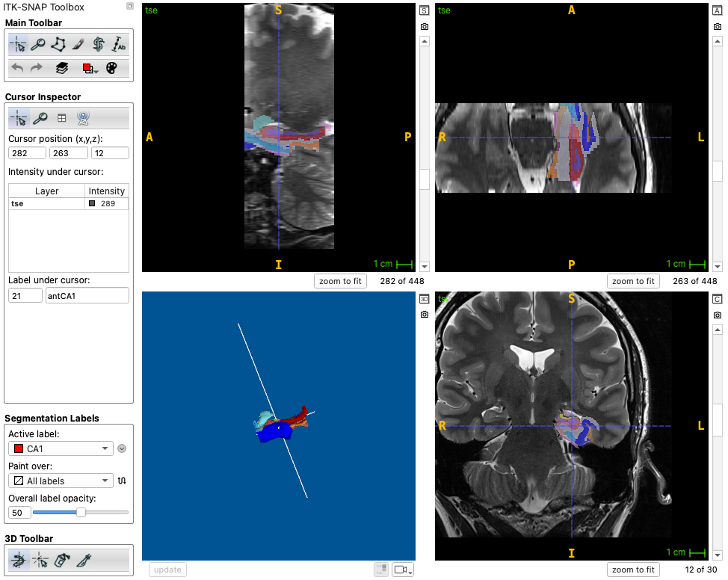Image resolution: width=728 pixels, height=580 pixels.
Task: Expand the red label quick-pick dropdown arrow
Action: (x=96, y=71)
